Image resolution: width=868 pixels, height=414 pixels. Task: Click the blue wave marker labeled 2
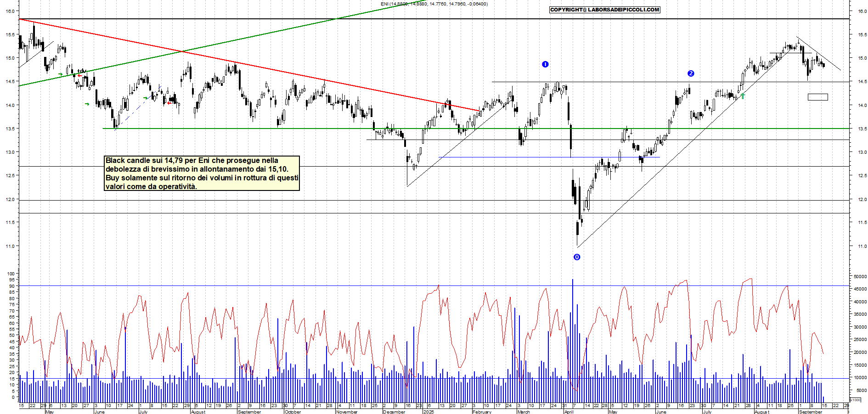(691, 73)
